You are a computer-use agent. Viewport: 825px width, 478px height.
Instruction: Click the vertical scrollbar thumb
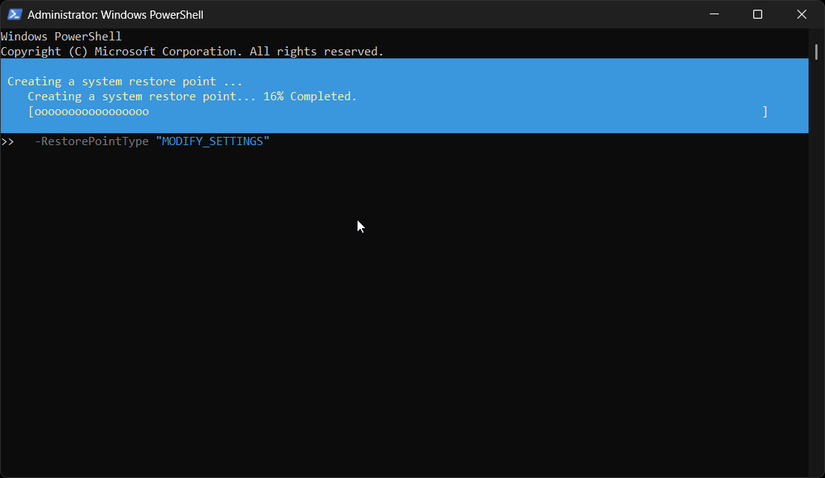point(815,50)
